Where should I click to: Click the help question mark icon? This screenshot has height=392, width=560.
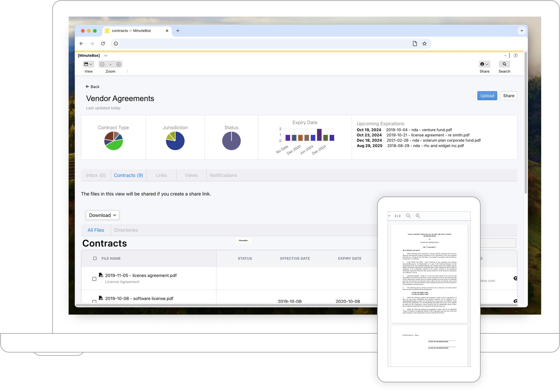pyautogui.click(x=515, y=55)
